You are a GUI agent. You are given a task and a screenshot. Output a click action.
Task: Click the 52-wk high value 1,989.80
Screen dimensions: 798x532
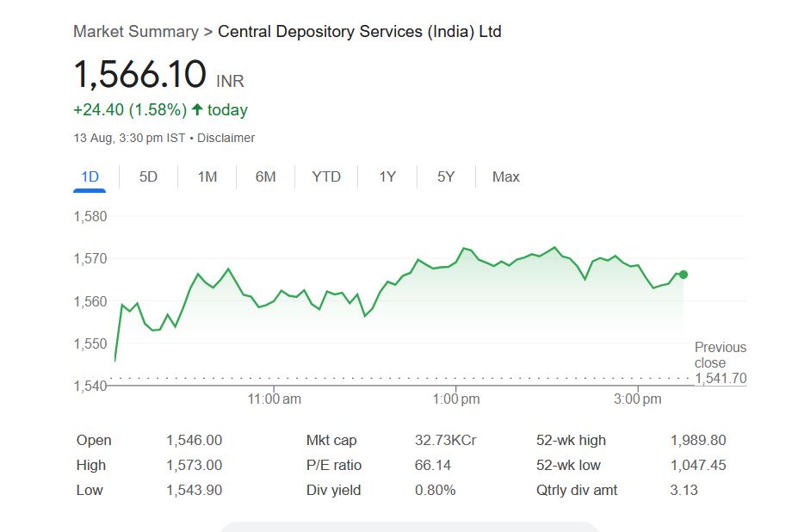(698, 440)
